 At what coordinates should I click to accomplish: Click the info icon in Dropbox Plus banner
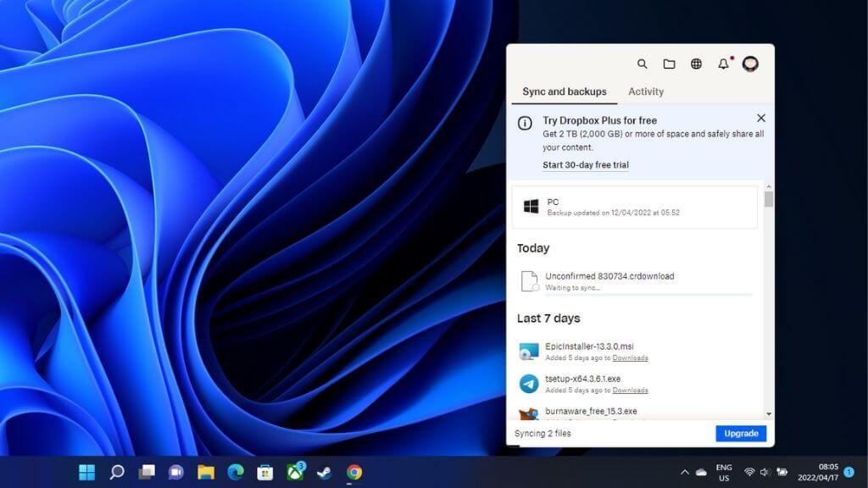click(x=525, y=123)
